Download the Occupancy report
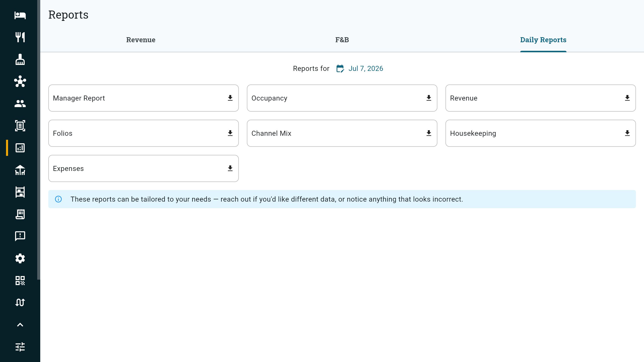 tap(429, 98)
